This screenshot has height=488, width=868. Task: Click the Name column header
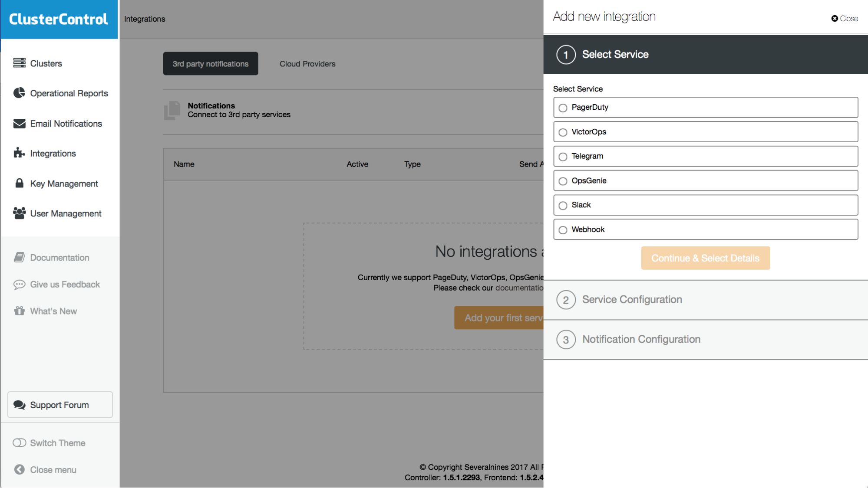tap(184, 164)
